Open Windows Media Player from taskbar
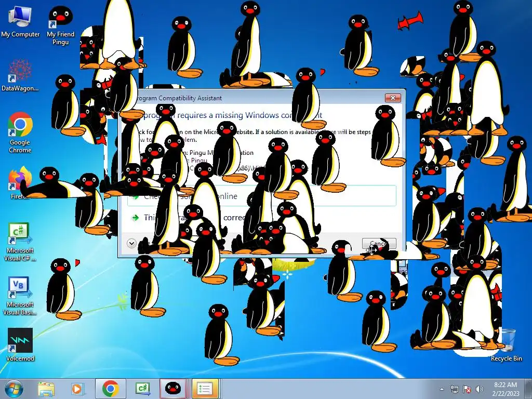532x399 pixels. (77, 389)
